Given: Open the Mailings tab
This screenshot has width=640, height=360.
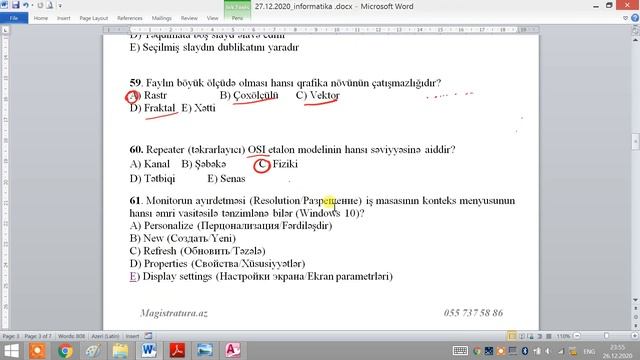Looking at the screenshot, I should pos(162,18).
